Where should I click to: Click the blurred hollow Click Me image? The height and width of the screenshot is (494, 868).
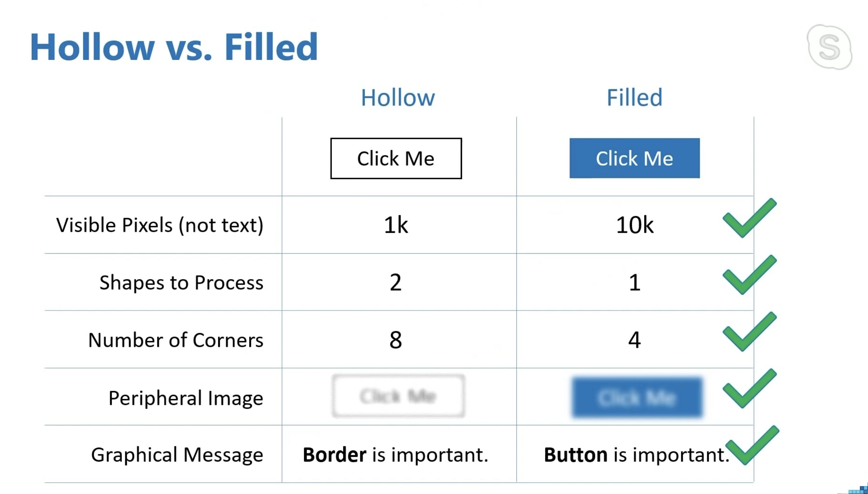(398, 396)
